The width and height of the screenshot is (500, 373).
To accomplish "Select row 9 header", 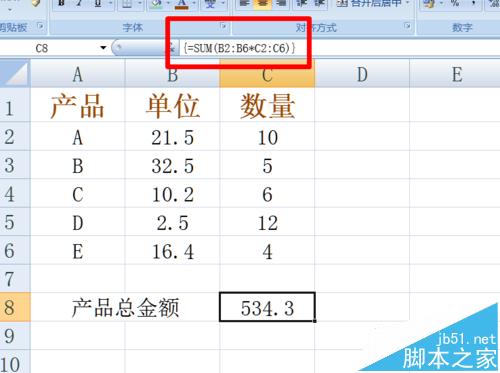I will pos(15,336).
